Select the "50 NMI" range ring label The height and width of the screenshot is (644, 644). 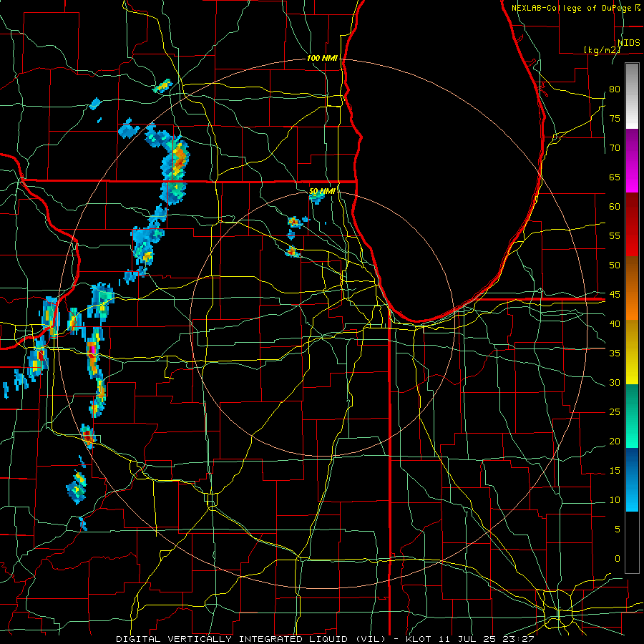tap(322, 191)
